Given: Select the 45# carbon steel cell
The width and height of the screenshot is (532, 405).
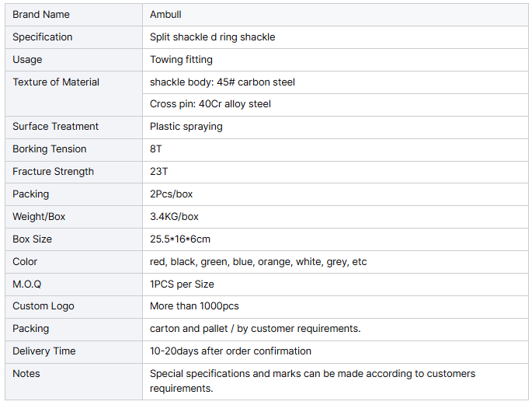Looking at the screenshot, I should (x=222, y=82).
